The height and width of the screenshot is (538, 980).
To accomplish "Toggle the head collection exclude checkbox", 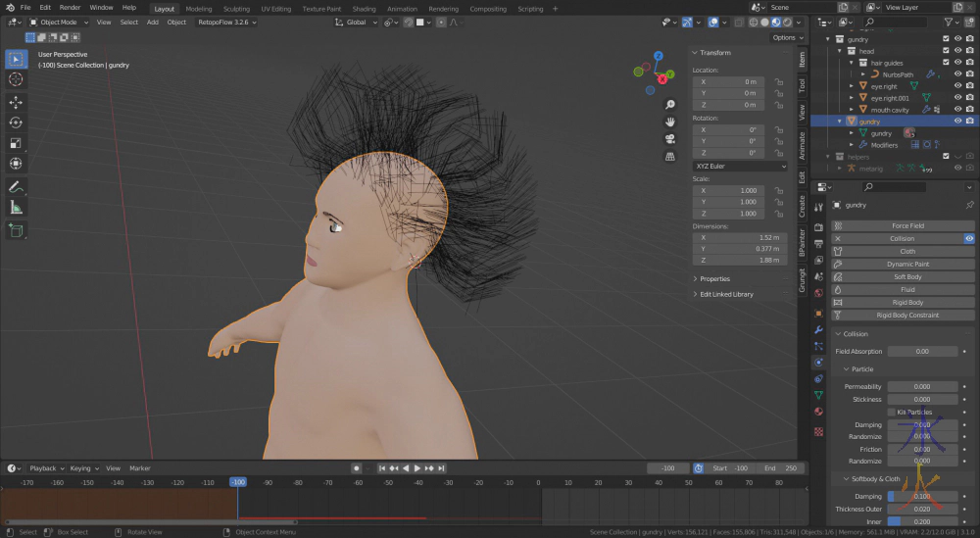I will coord(946,51).
